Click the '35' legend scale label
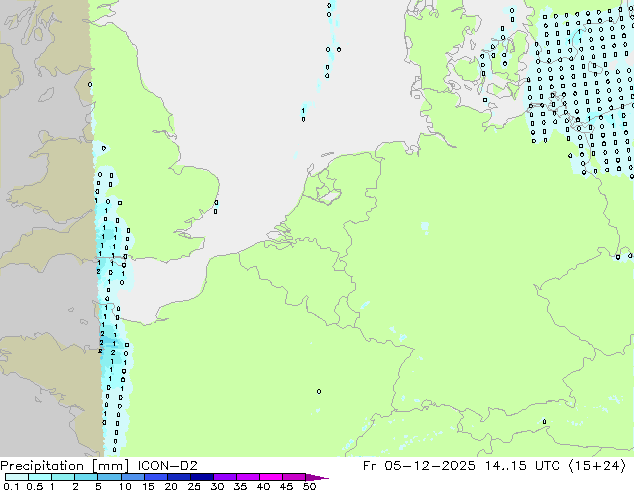Image resolution: width=634 pixels, height=490 pixels. pos(240,486)
